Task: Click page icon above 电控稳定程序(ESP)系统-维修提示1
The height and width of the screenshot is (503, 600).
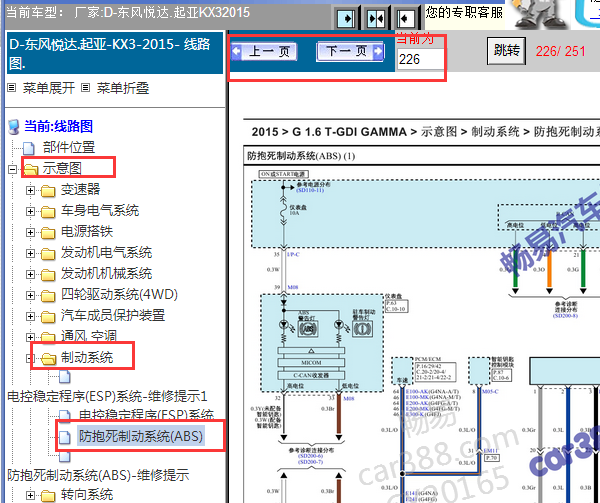Action: click(x=65, y=377)
